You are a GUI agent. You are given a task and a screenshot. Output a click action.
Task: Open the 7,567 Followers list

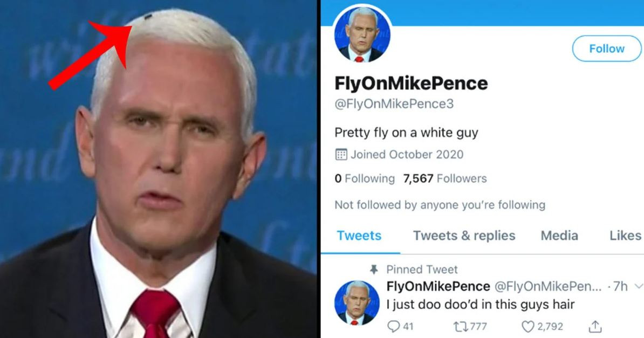[445, 178]
